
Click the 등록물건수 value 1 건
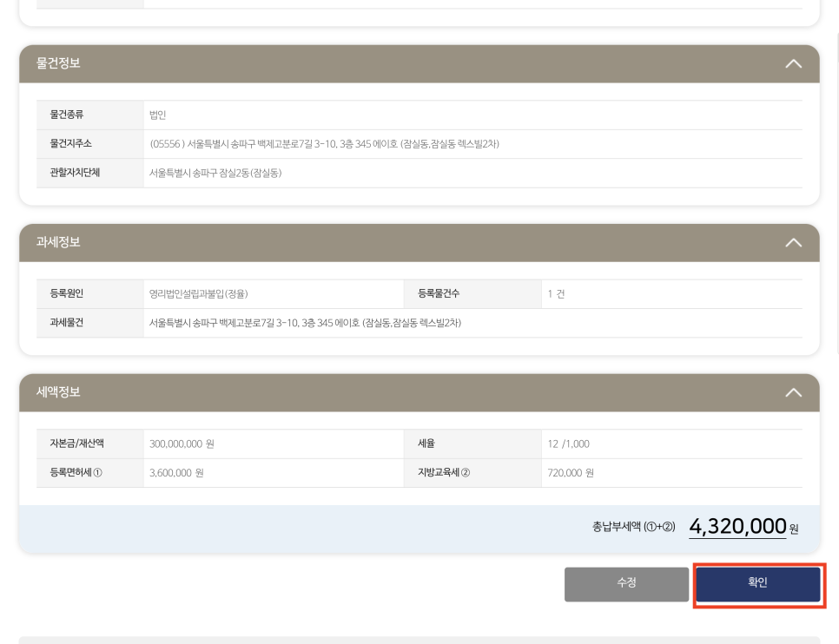tap(556, 293)
